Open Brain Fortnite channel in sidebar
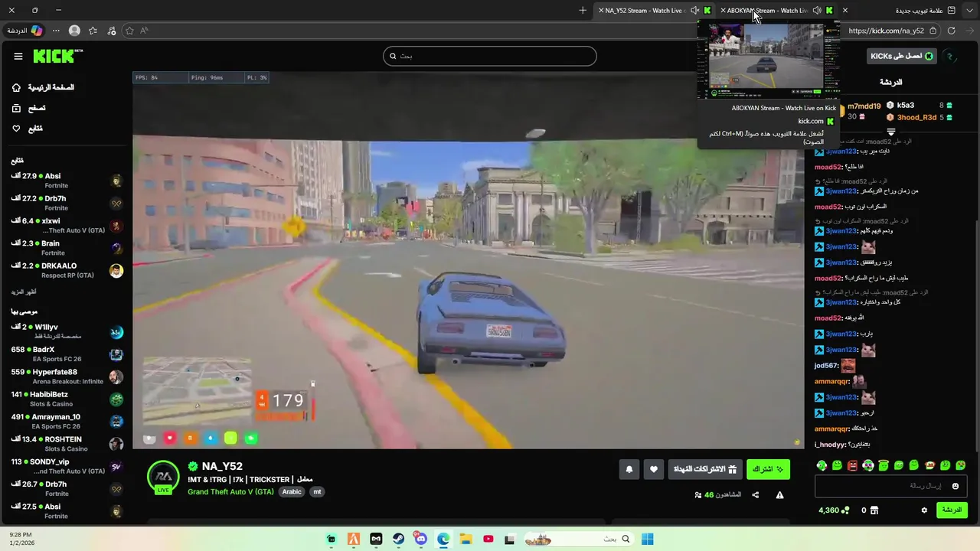The width and height of the screenshot is (980, 551). 67,248
